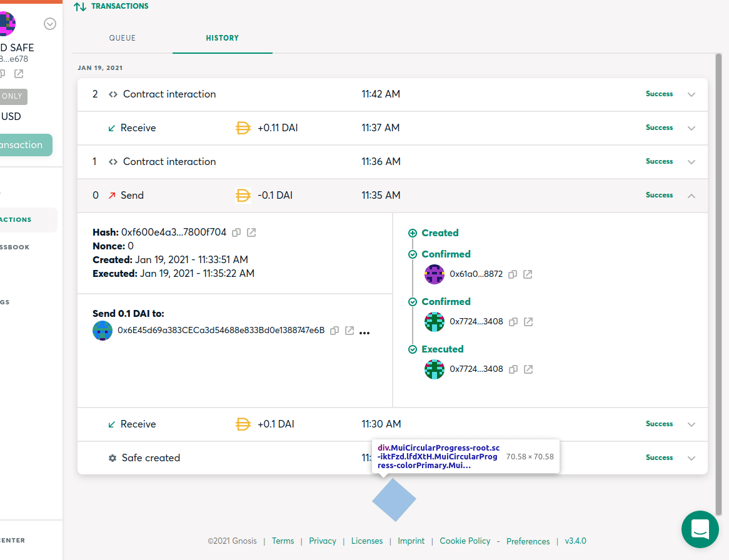Click the Transactions arrows icon in header
Viewport: 729px width, 560px height.
(x=80, y=6)
